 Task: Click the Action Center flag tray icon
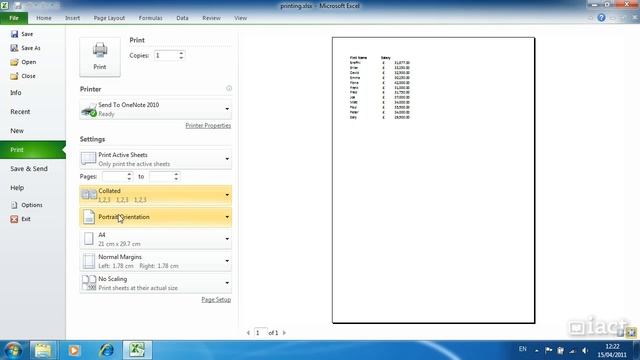click(549, 350)
